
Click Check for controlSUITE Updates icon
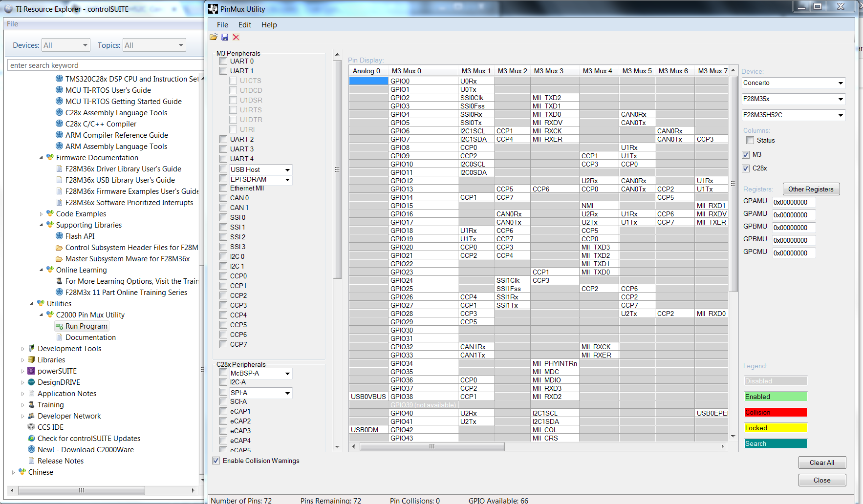click(x=31, y=438)
